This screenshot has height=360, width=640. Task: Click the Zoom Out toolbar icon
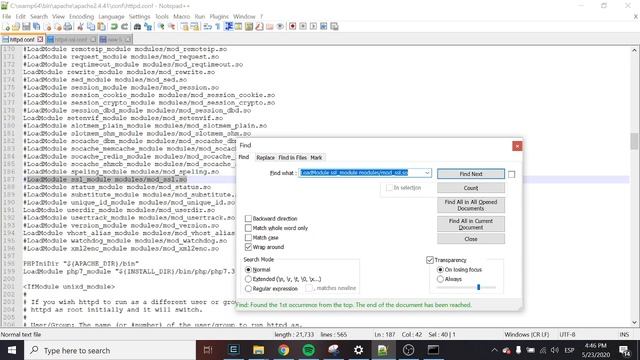pyautogui.click(x=172, y=27)
